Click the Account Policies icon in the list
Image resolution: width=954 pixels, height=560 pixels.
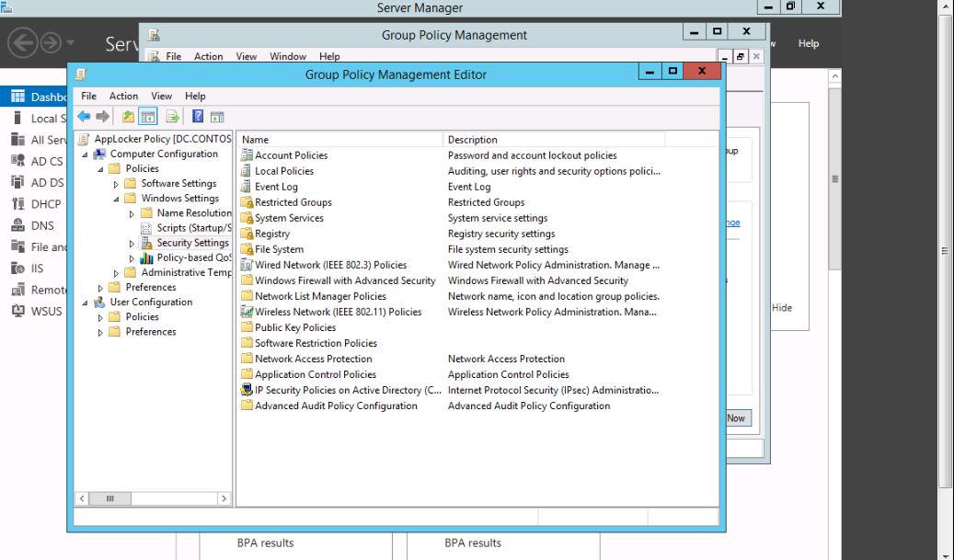click(247, 155)
